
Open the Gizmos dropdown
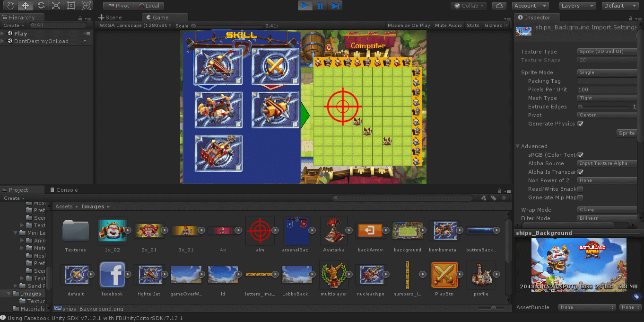496,26
